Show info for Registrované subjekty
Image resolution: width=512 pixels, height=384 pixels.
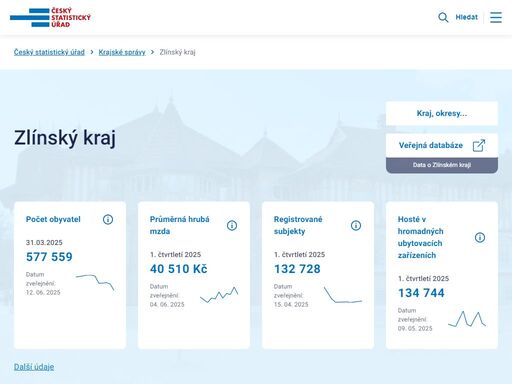pyautogui.click(x=356, y=225)
